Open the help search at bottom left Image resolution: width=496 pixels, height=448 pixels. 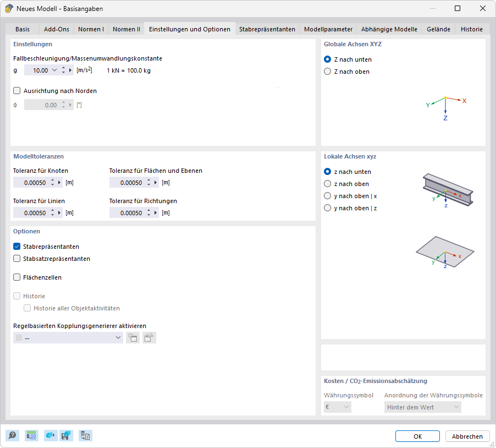[x=12, y=435]
